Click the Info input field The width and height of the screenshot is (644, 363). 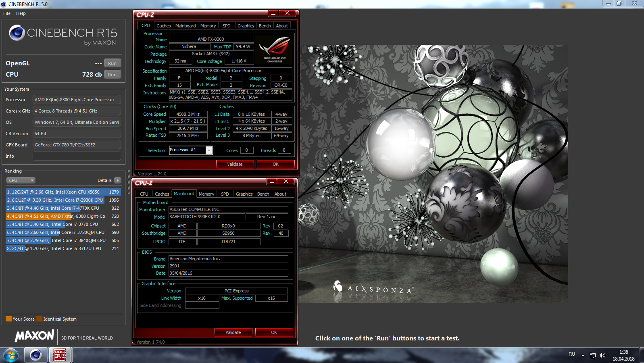[x=77, y=156]
